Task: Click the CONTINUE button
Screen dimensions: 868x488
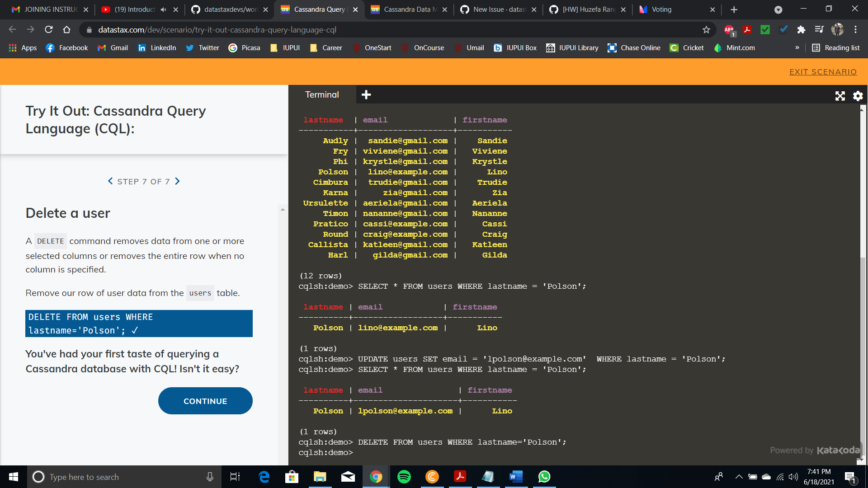Action: pyautogui.click(x=205, y=401)
